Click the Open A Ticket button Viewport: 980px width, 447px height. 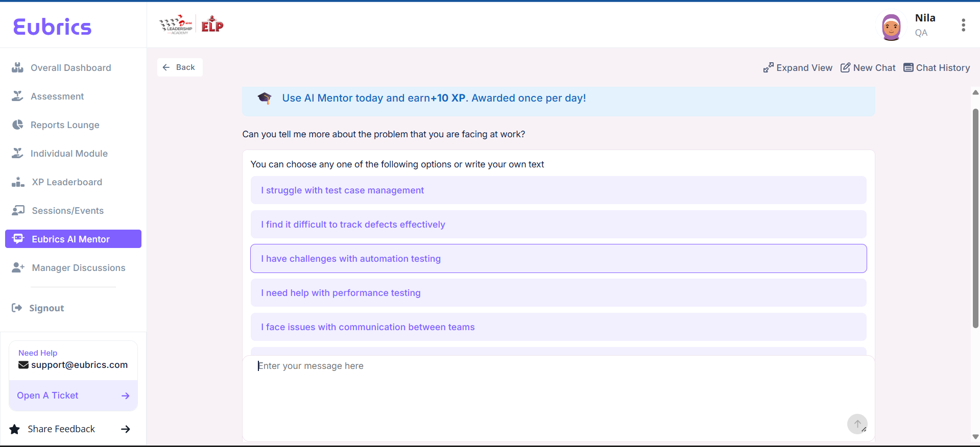pyautogui.click(x=73, y=395)
